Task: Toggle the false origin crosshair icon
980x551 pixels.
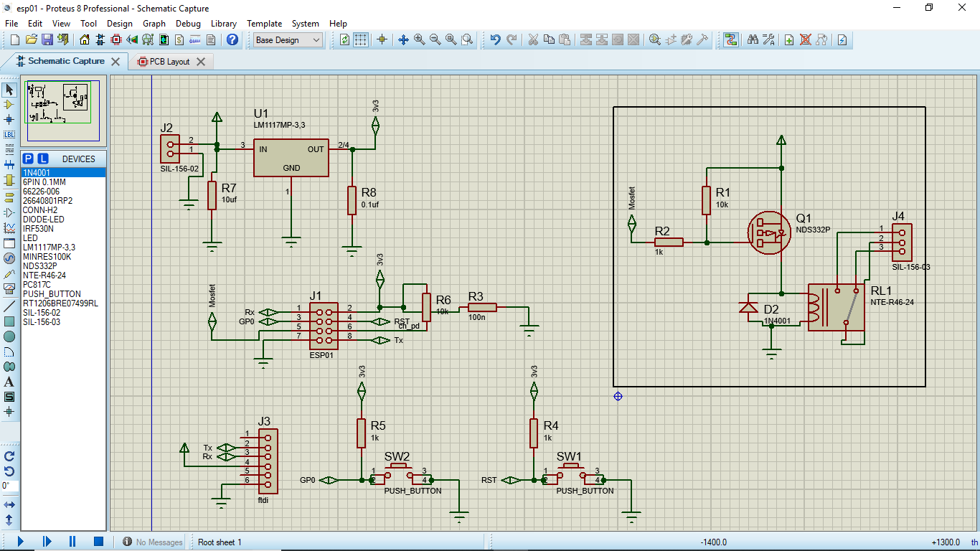Action: tap(382, 40)
